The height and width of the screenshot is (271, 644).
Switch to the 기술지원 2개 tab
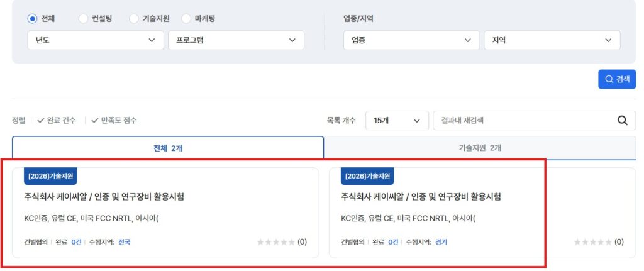click(480, 148)
